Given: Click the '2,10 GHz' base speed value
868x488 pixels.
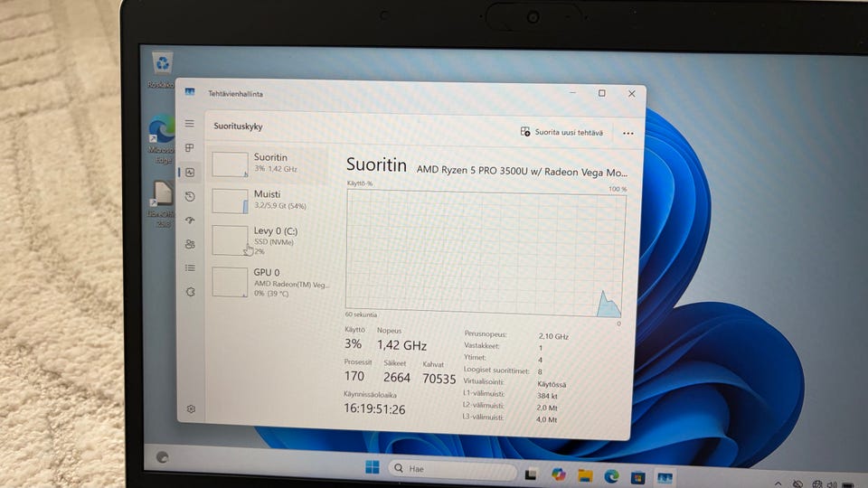Looking at the screenshot, I should [553, 336].
